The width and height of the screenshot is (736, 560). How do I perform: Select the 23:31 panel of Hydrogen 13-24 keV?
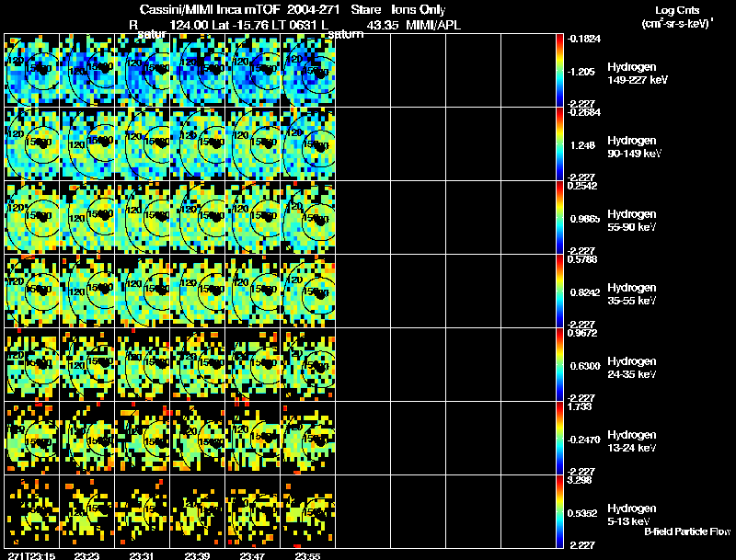143,439
